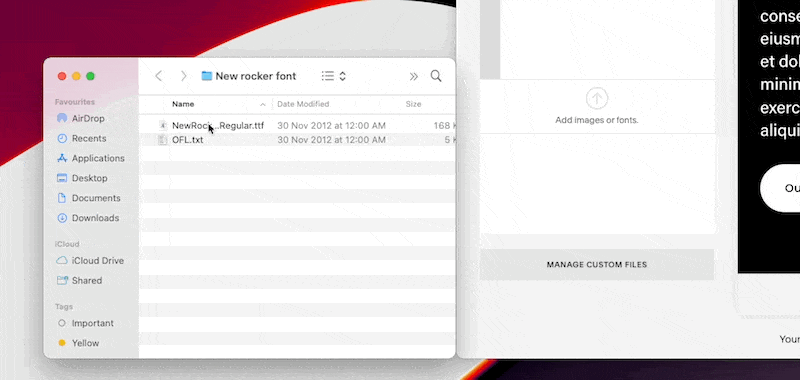Viewport: 800px width, 380px height.
Task: Click the white rounded button in the preview
Action: 780,188
